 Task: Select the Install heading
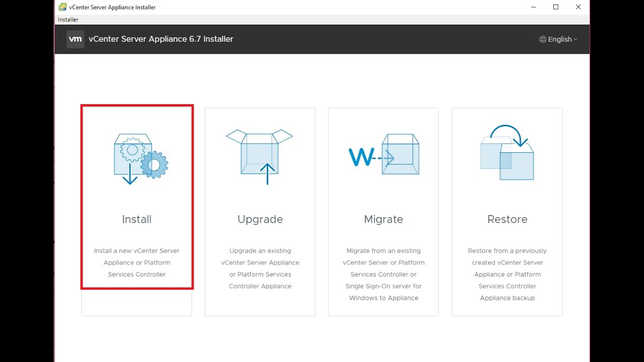[x=137, y=219]
